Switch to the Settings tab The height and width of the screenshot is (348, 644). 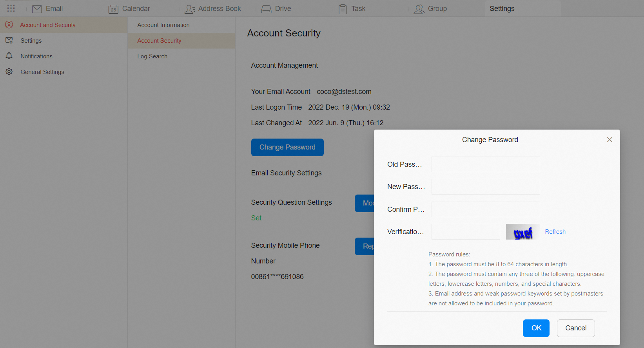coord(502,9)
